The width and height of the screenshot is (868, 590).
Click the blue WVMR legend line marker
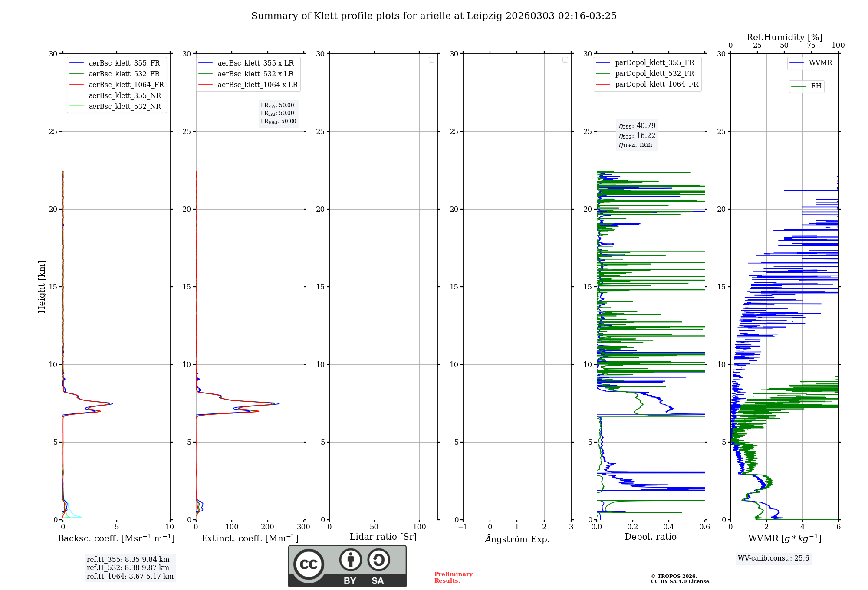[x=796, y=63]
